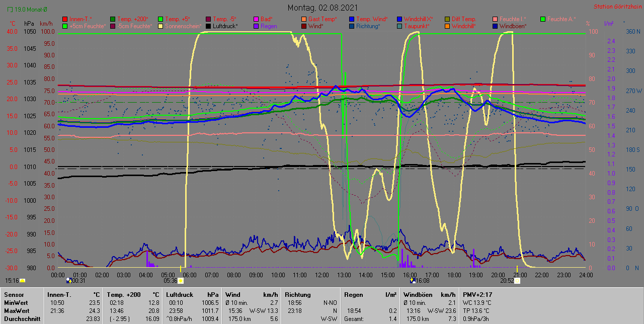Click the green Feuchte A. legend square
Viewport: 644px width, 324px height.
tap(542, 19)
